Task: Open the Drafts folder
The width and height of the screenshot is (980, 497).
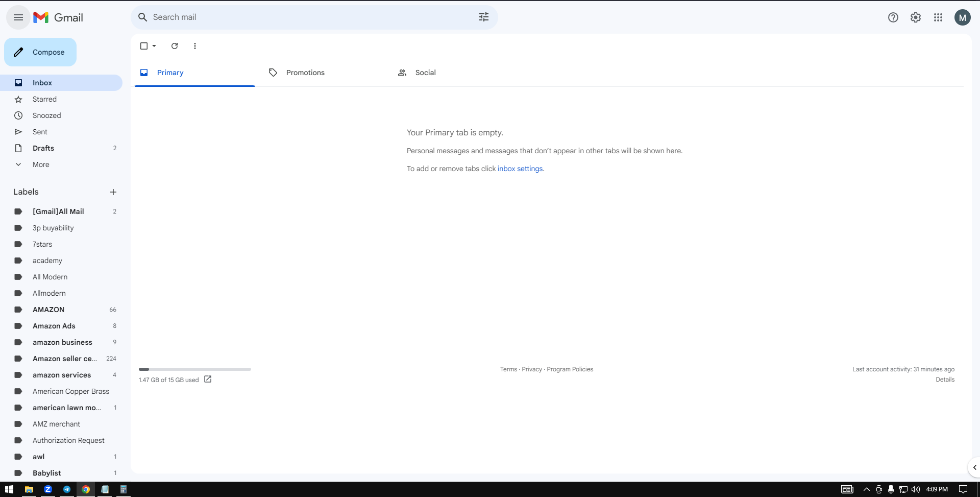Action: (61, 148)
